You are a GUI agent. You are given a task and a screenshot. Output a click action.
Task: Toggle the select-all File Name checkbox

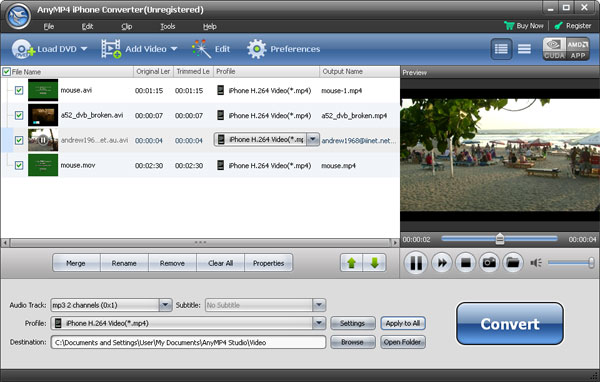pyautogui.click(x=7, y=72)
